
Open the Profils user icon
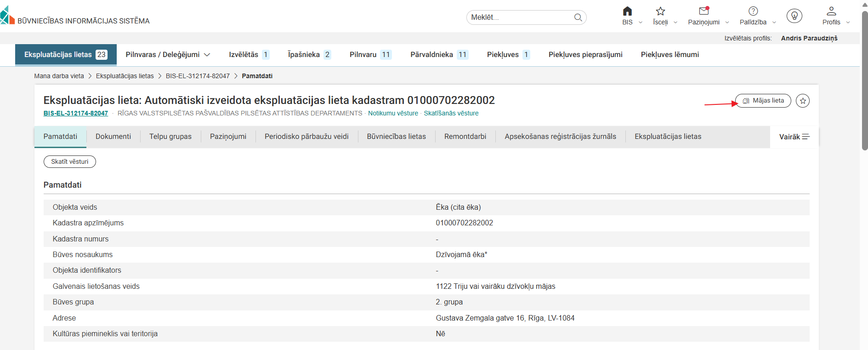(x=831, y=11)
